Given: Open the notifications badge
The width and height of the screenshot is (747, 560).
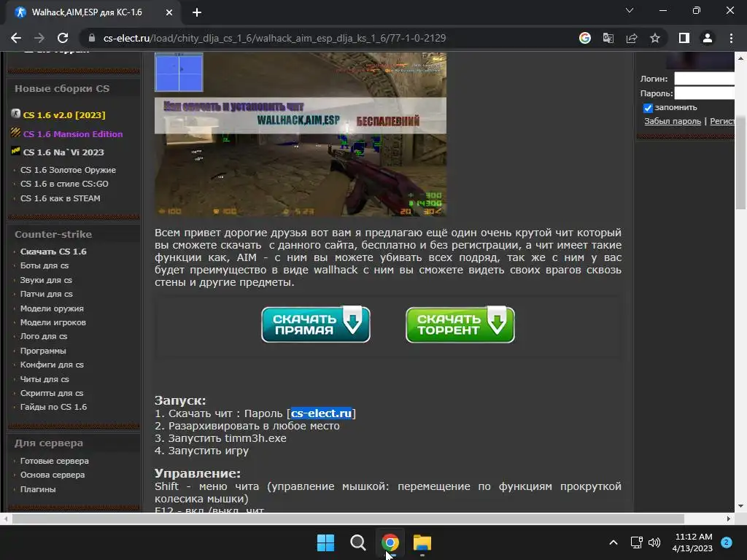Looking at the screenshot, I should click(727, 542).
